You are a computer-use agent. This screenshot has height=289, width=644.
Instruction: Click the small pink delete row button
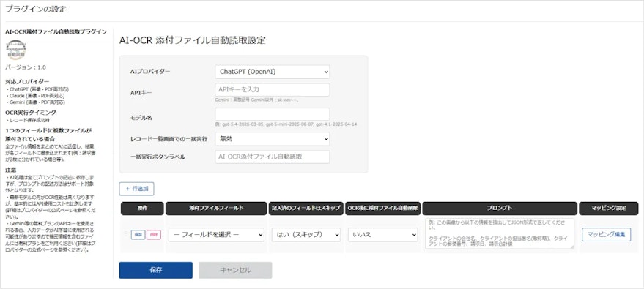pyautogui.click(x=154, y=235)
